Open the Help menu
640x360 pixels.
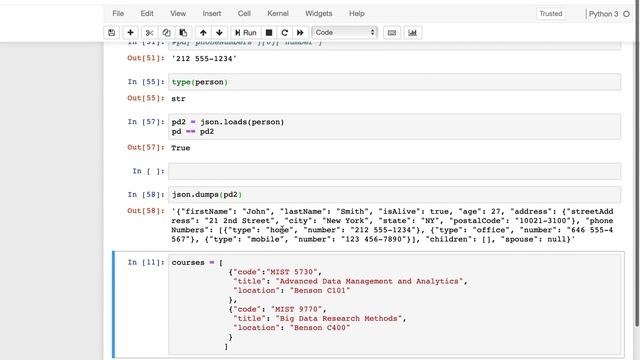coord(357,13)
